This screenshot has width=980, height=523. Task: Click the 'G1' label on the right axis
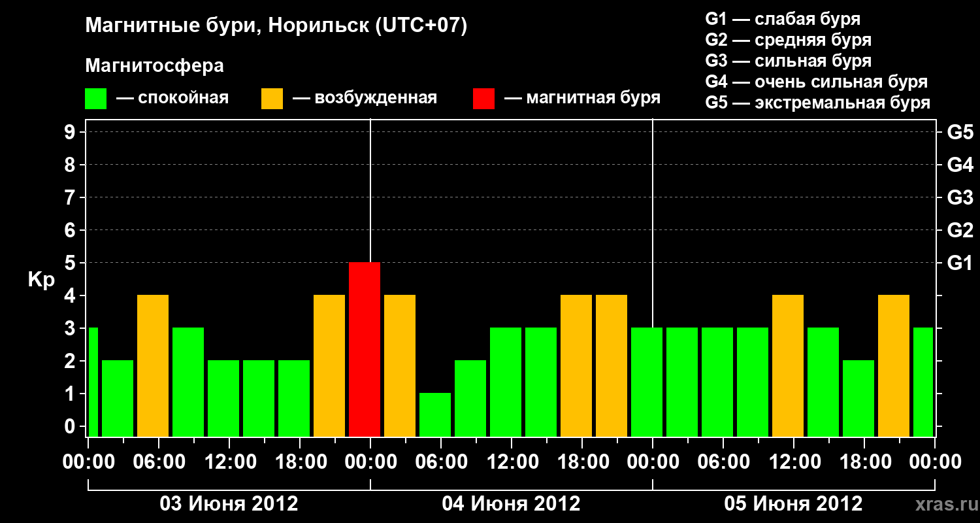click(x=960, y=263)
